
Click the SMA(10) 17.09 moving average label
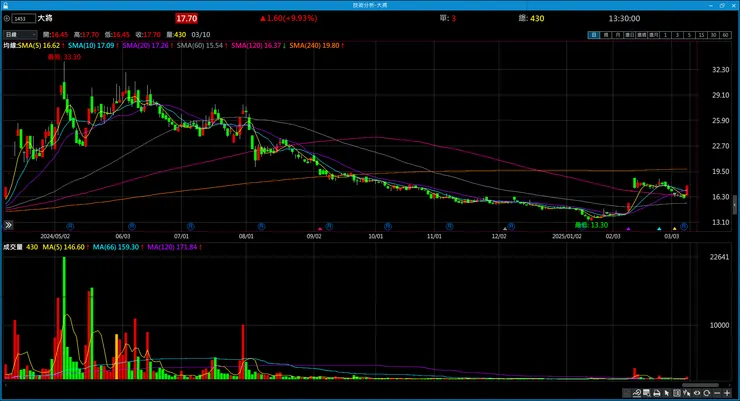[93, 46]
